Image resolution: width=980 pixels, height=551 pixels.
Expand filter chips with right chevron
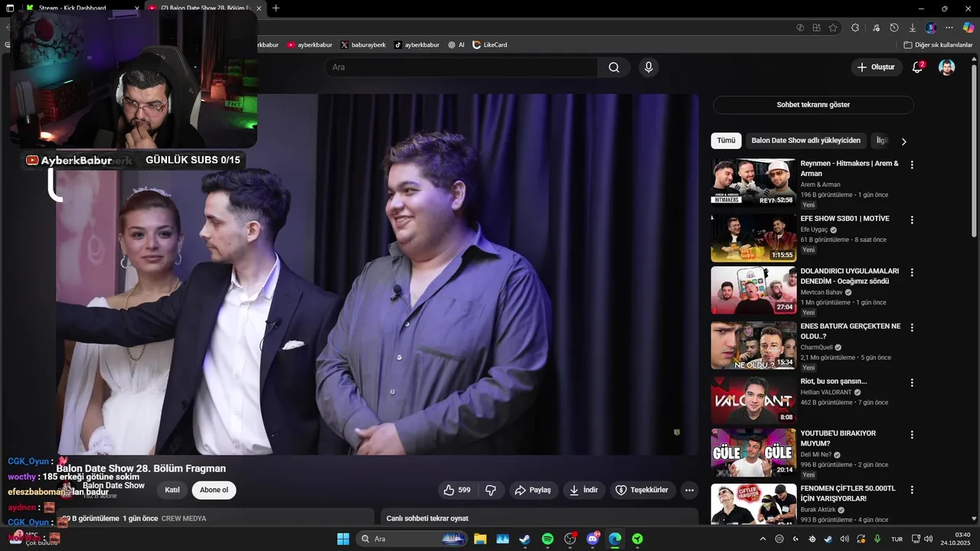coord(903,142)
